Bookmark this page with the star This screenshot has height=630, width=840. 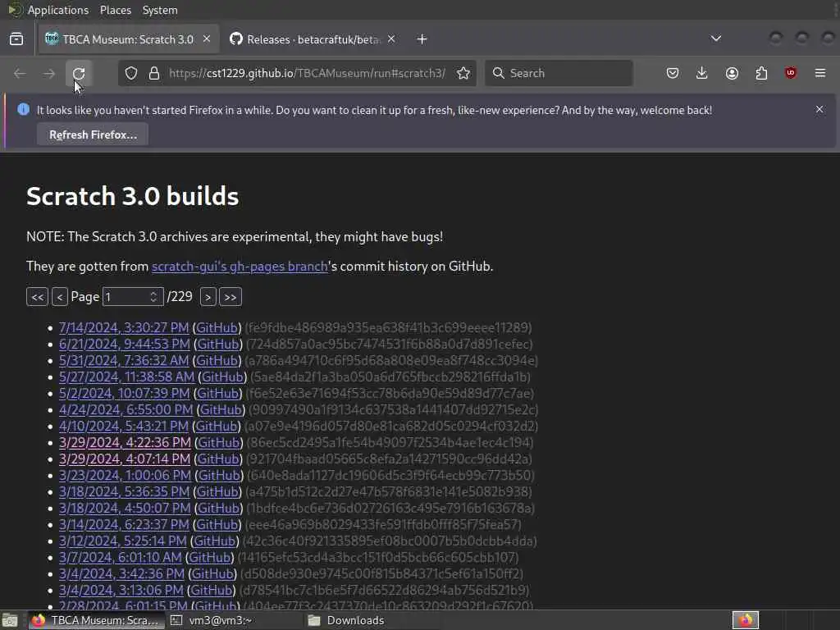[x=463, y=73]
